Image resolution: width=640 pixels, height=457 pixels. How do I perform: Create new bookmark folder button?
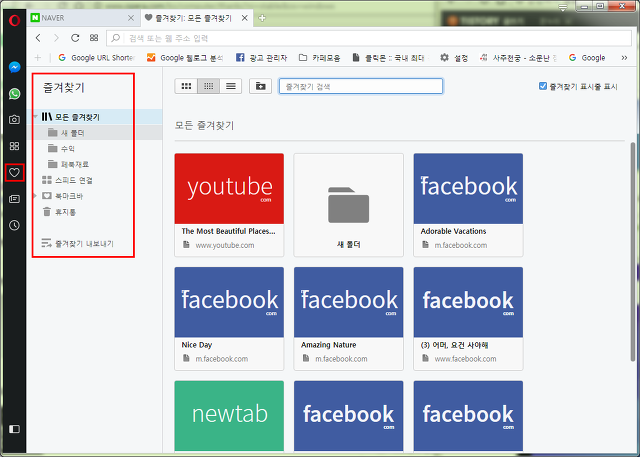coord(260,86)
